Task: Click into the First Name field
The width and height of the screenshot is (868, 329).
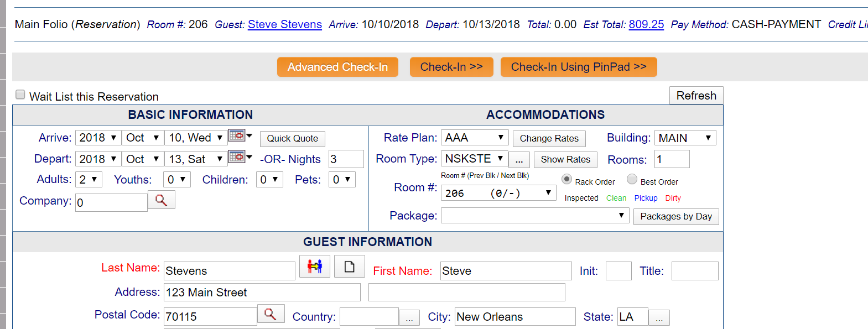Action: point(506,271)
